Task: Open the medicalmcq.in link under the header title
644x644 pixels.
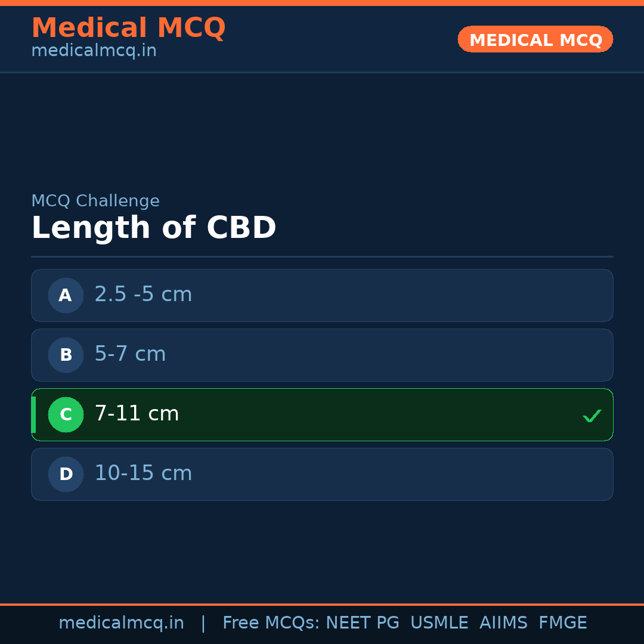Action: [x=94, y=51]
